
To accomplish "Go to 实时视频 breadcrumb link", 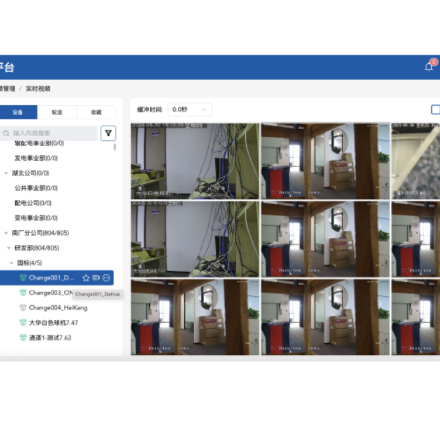I will coord(38,89).
